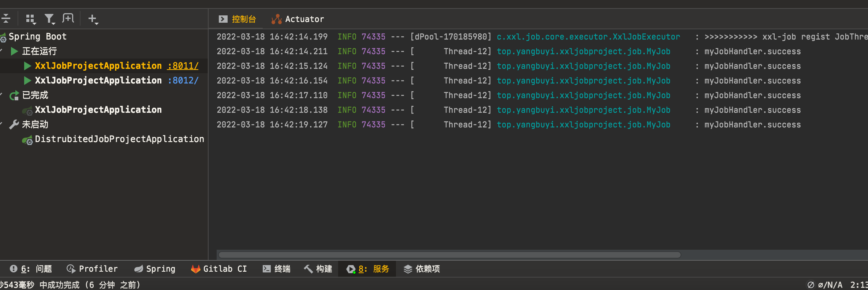Open the Gitlab CI tool window
The height and width of the screenshot is (290, 868).
[x=219, y=269]
